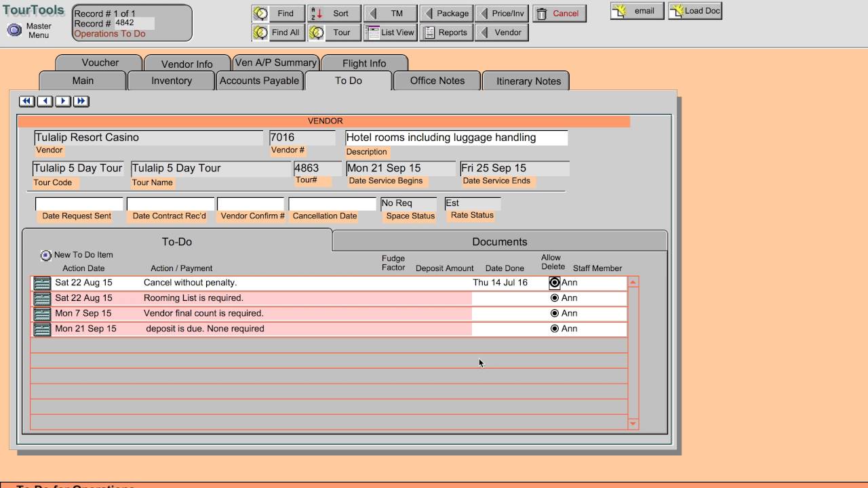
Task: Toggle Allow Delete for deposit is due row
Action: point(555,329)
